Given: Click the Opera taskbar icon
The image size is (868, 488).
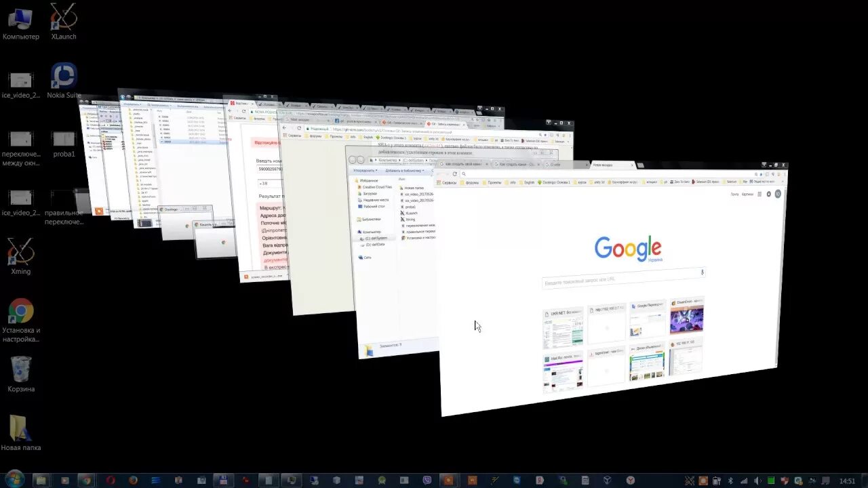Looking at the screenshot, I should pyautogui.click(x=110, y=481).
